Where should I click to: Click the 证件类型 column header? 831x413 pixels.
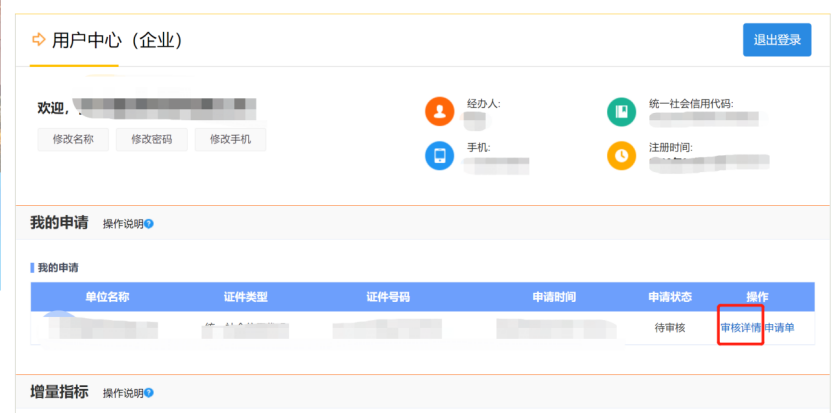click(x=245, y=297)
